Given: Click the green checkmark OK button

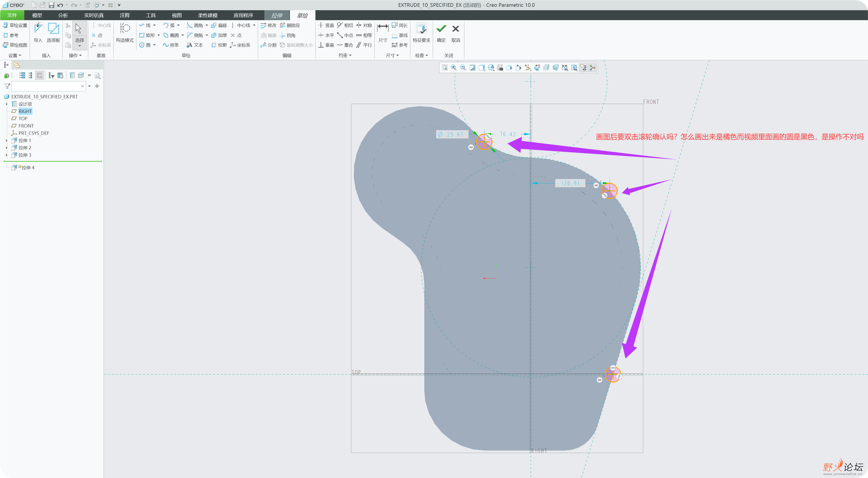Looking at the screenshot, I should 441,29.
